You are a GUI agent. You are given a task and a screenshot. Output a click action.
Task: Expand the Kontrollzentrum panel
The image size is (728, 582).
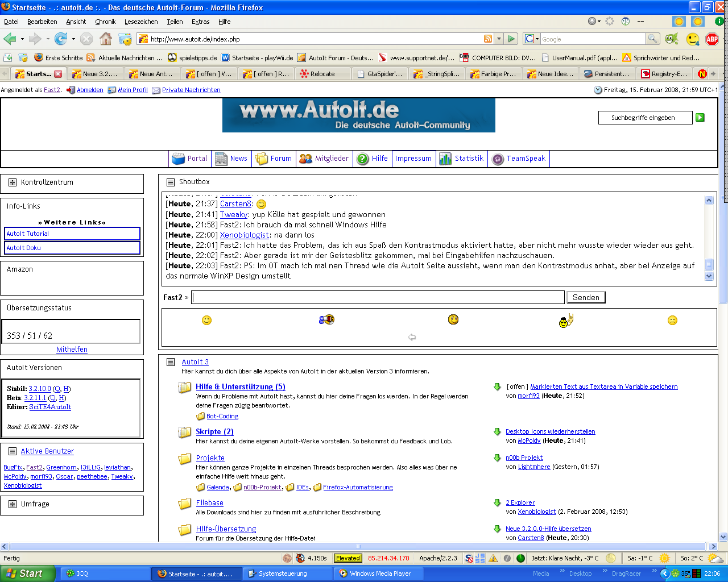(x=13, y=182)
